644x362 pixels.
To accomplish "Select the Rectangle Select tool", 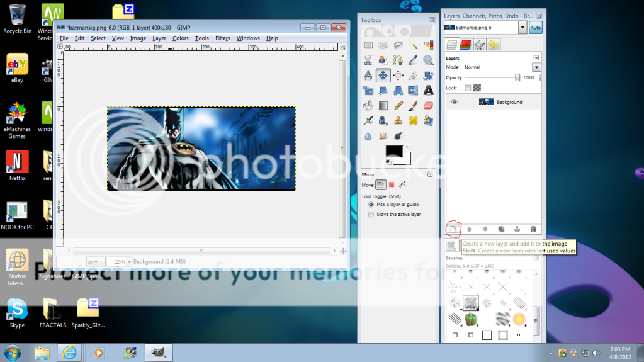I will click(x=368, y=45).
